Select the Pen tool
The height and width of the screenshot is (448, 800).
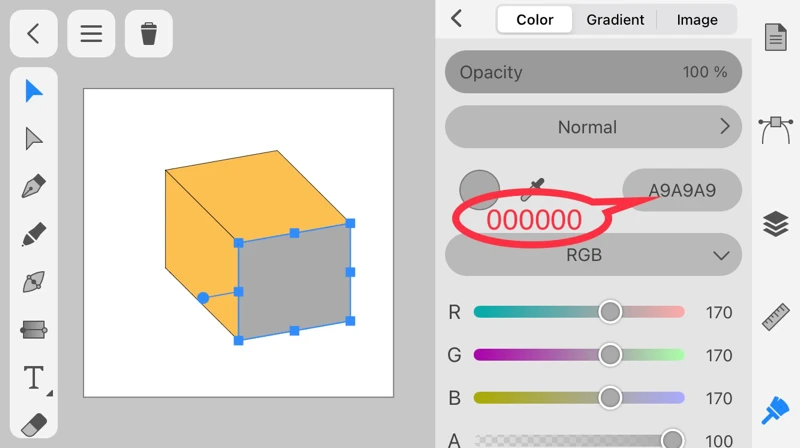tap(34, 187)
